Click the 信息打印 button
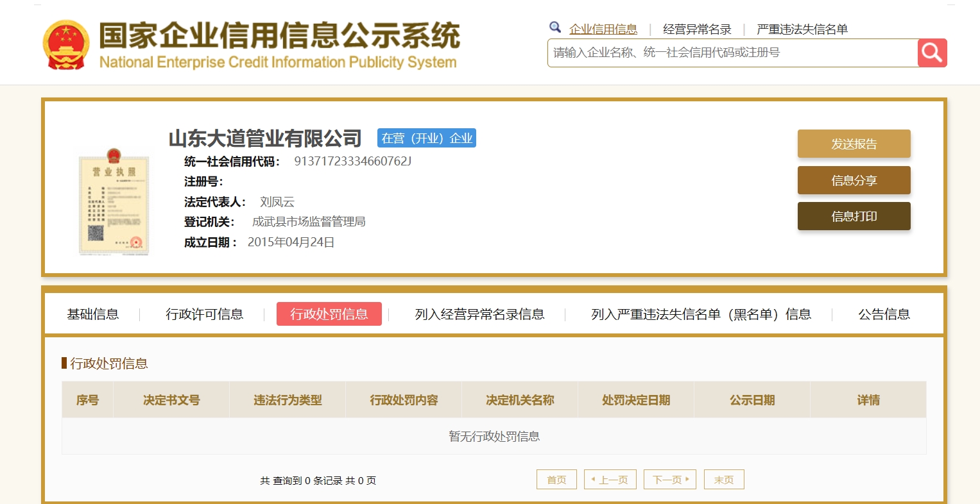980x504 pixels. [854, 216]
